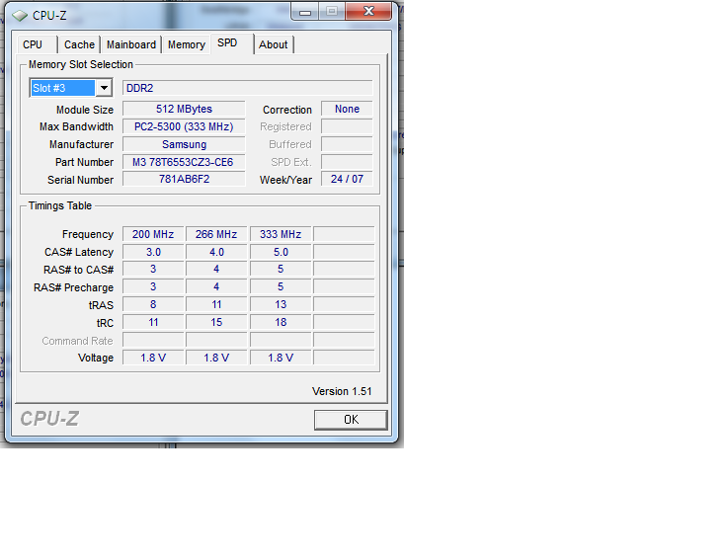The height and width of the screenshot is (560, 728).
Task: Click the Correction value None
Action: [347, 109]
